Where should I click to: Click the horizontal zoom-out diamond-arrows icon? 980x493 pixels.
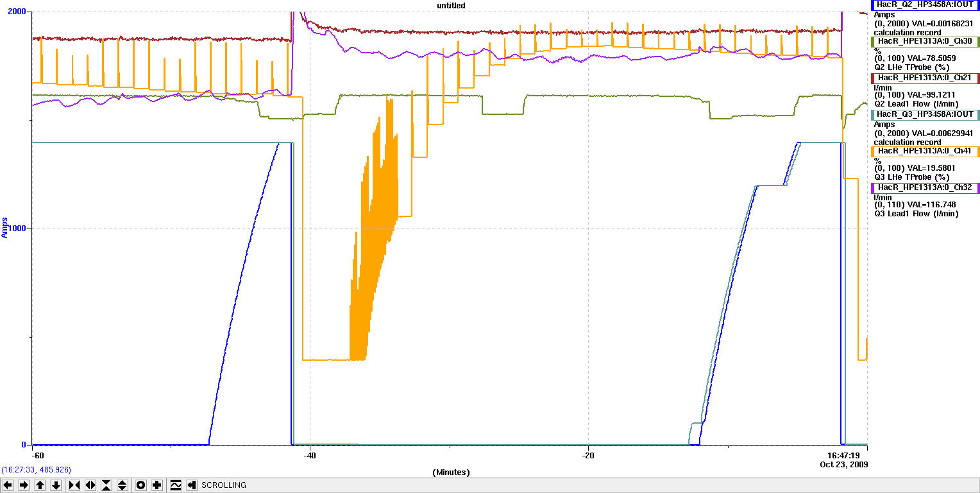click(90, 485)
